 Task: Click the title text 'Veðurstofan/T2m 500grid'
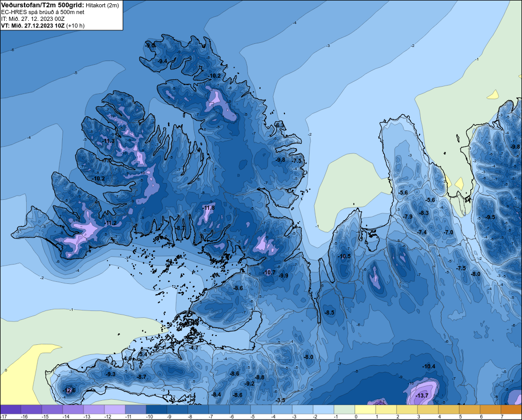[x=42, y=5]
